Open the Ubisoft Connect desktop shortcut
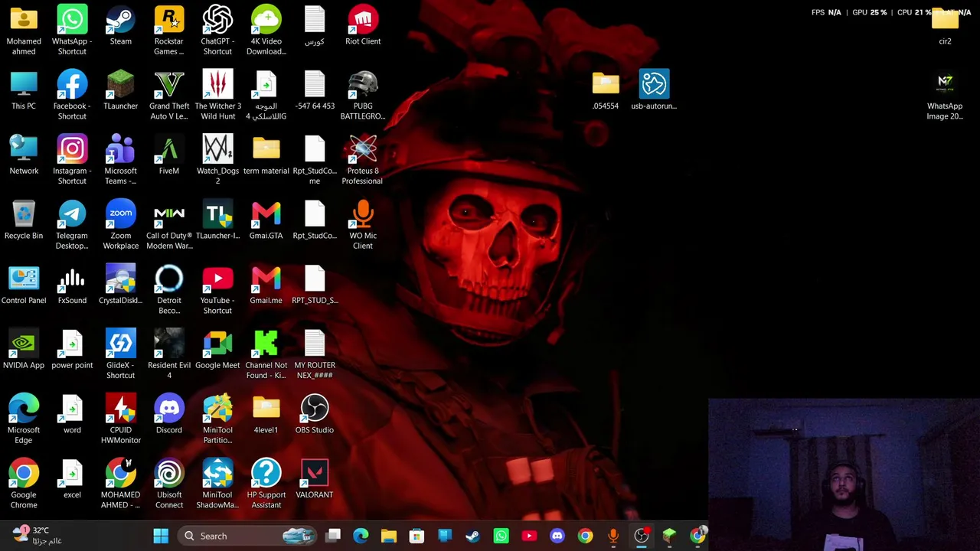This screenshot has width=980, height=551. click(x=169, y=484)
